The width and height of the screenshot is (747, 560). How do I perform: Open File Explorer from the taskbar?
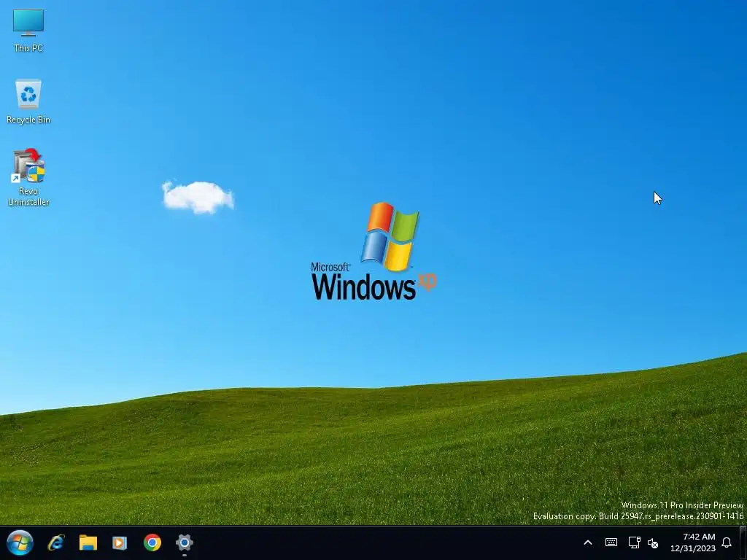[x=88, y=542]
